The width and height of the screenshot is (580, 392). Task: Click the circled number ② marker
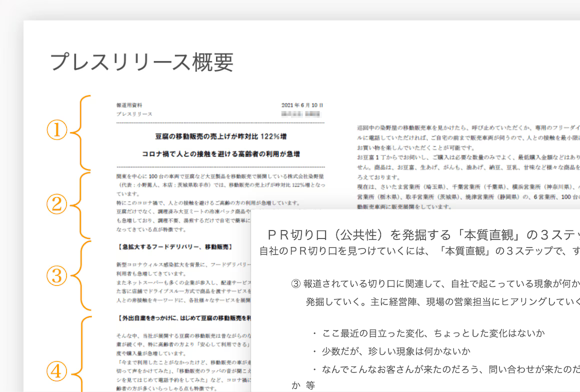pyautogui.click(x=57, y=203)
